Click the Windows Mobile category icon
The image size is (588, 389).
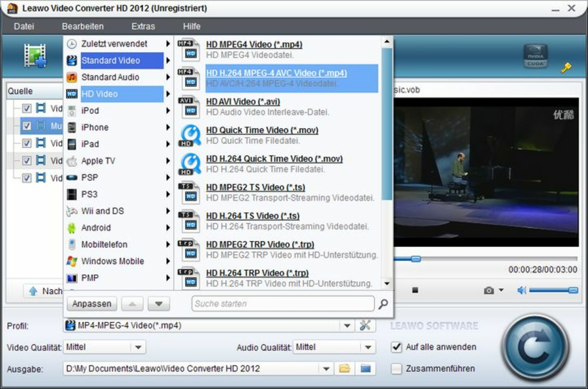pos(72,261)
